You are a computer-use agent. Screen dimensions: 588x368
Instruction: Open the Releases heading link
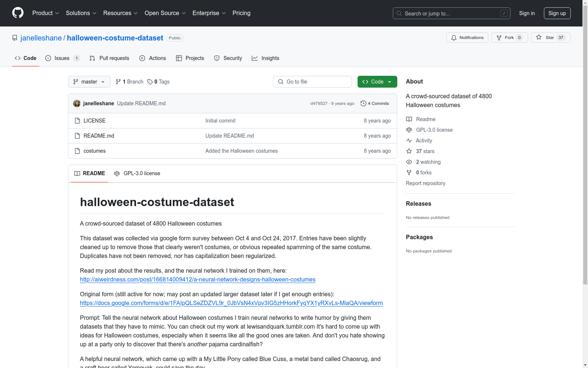point(419,204)
